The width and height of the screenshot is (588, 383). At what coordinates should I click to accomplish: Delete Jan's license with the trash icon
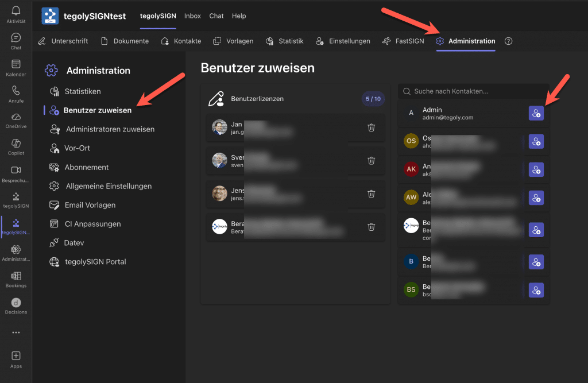(371, 127)
